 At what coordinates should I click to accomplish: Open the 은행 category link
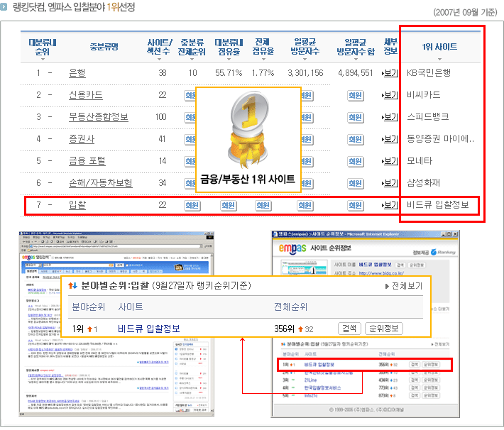pos(77,73)
